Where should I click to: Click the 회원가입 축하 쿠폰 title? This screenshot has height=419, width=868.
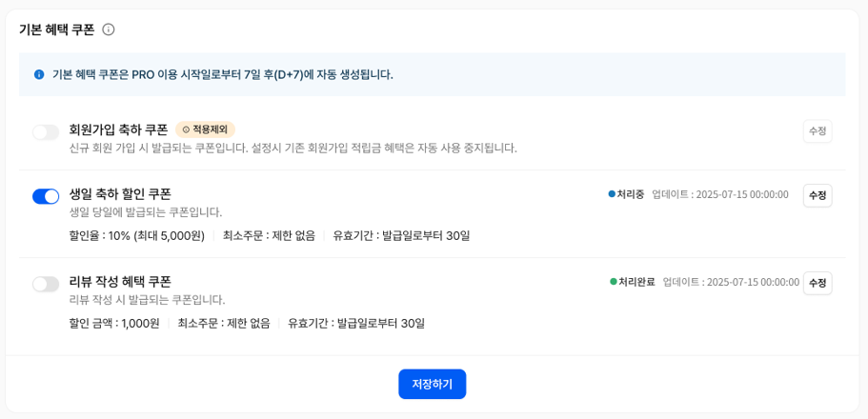pos(118,130)
